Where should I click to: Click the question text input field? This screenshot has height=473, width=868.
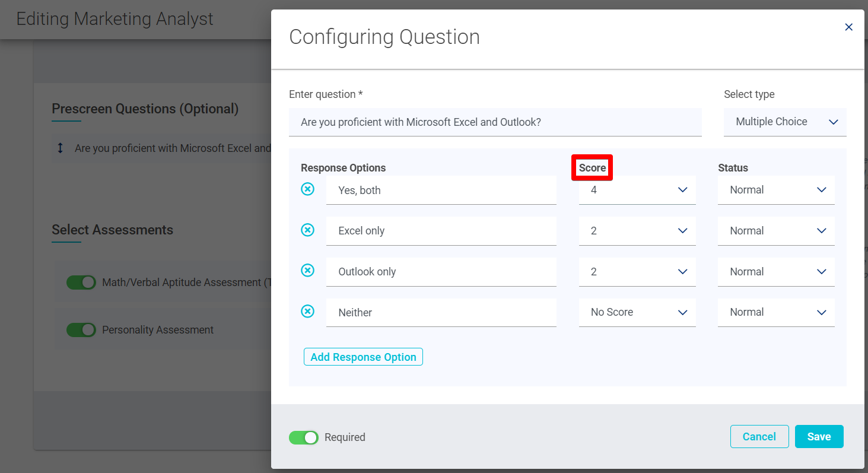[x=495, y=122]
